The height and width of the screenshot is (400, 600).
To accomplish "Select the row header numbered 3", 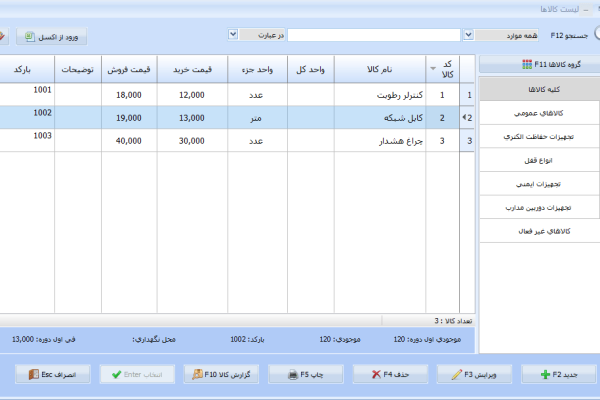I will pos(467,141).
